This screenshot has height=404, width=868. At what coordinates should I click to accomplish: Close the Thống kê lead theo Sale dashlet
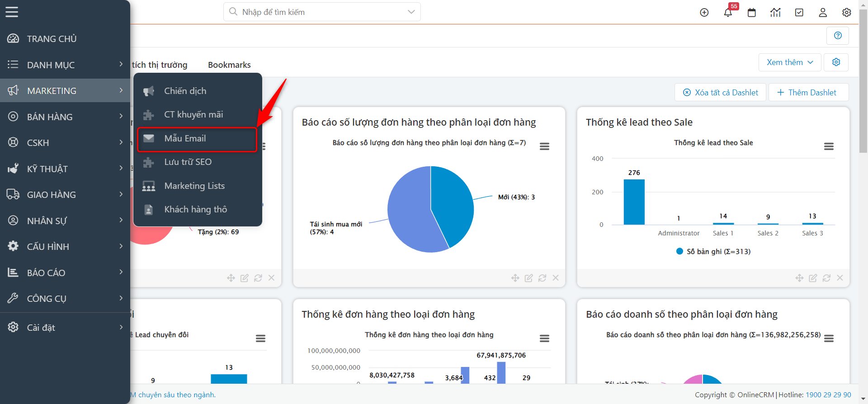pos(840,278)
